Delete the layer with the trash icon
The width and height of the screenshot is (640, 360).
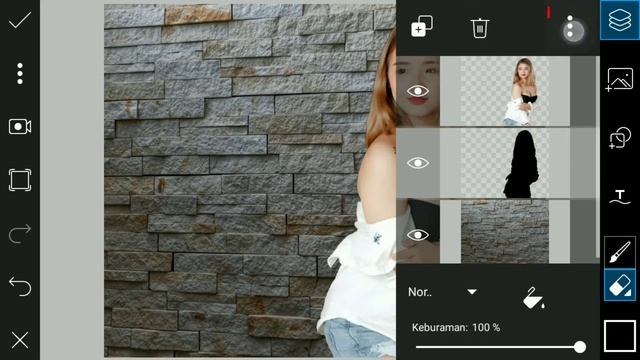point(480,28)
